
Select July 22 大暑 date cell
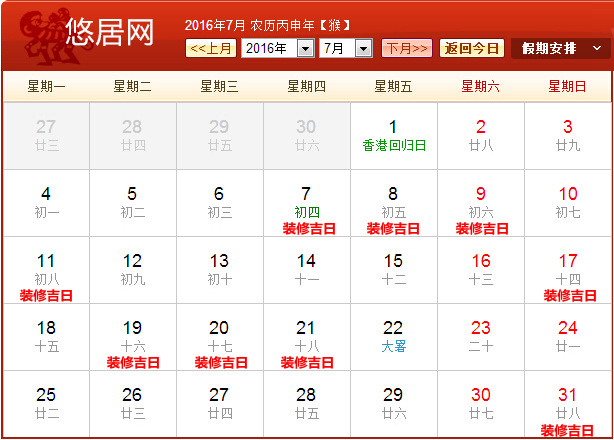[394, 336]
